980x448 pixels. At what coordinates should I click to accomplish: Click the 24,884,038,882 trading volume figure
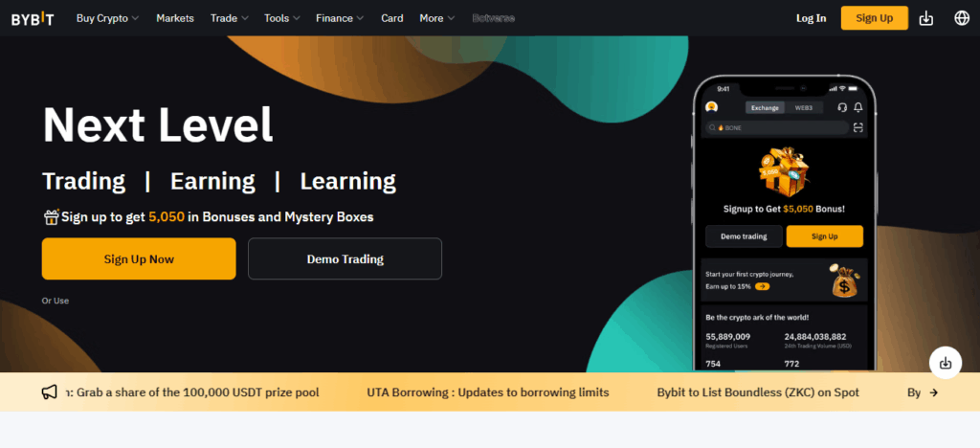[x=815, y=337]
